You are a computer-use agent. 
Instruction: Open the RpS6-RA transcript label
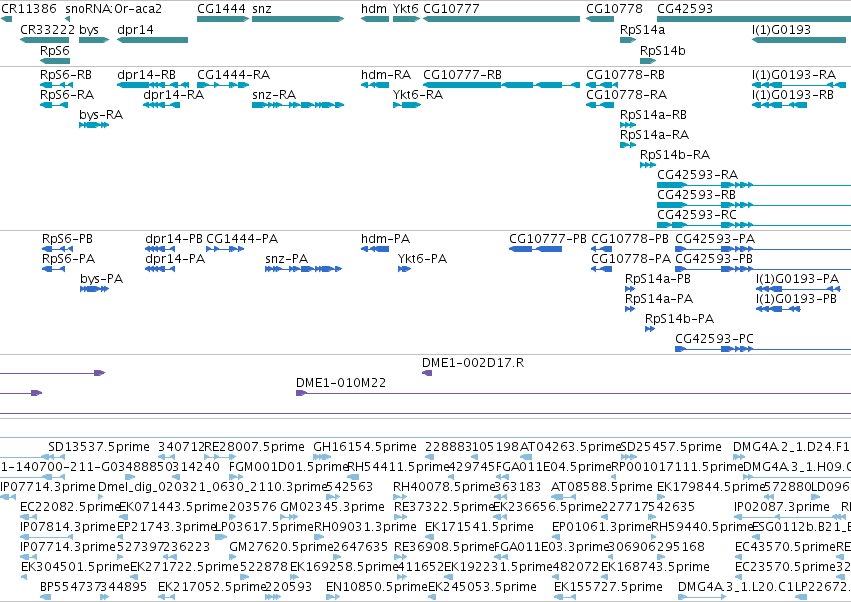tap(67, 94)
